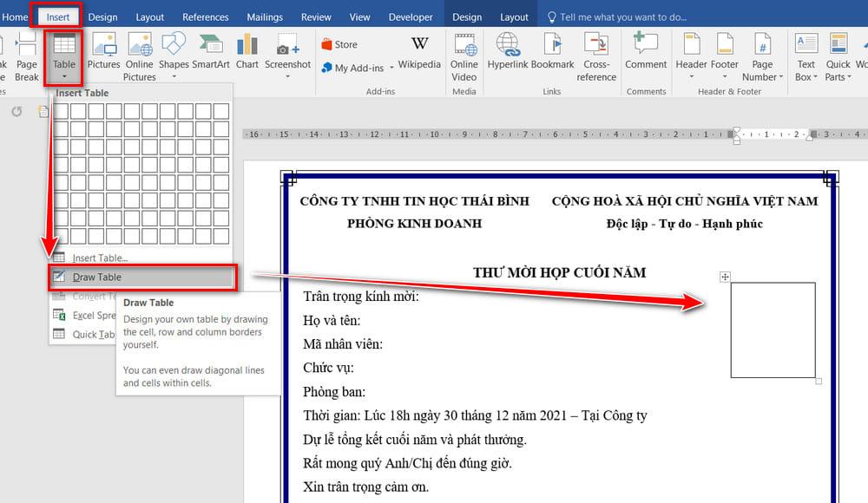Click the Design ribbon tab
The width and height of the screenshot is (868, 503).
tap(103, 17)
